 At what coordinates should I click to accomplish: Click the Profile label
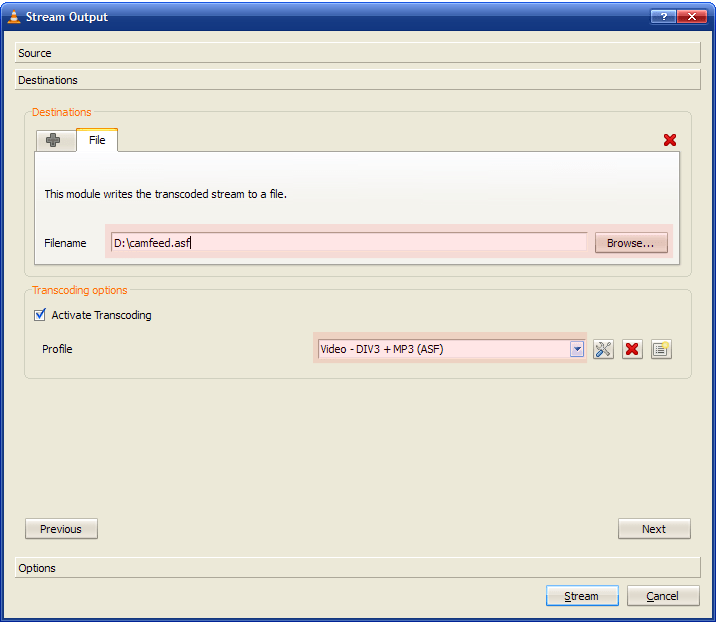click(57, 349)
